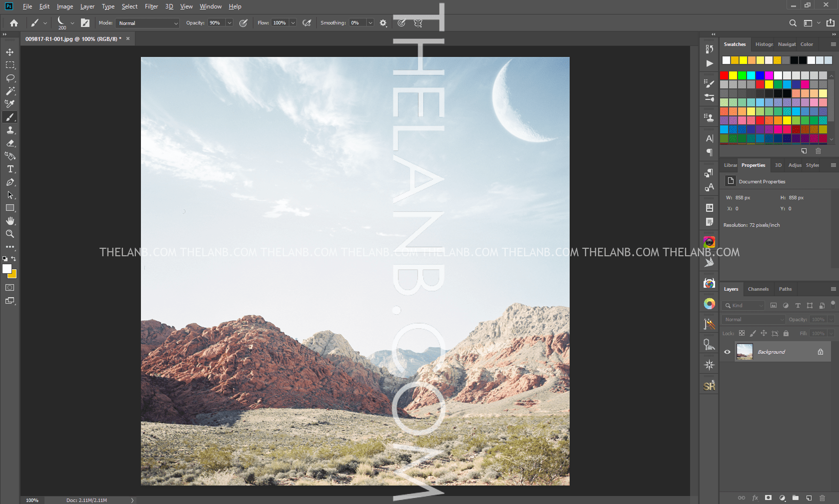The height and width of the screenshot is (504, 839).
Task: Select the Horizontal Type tool
Action: point(10,169)
